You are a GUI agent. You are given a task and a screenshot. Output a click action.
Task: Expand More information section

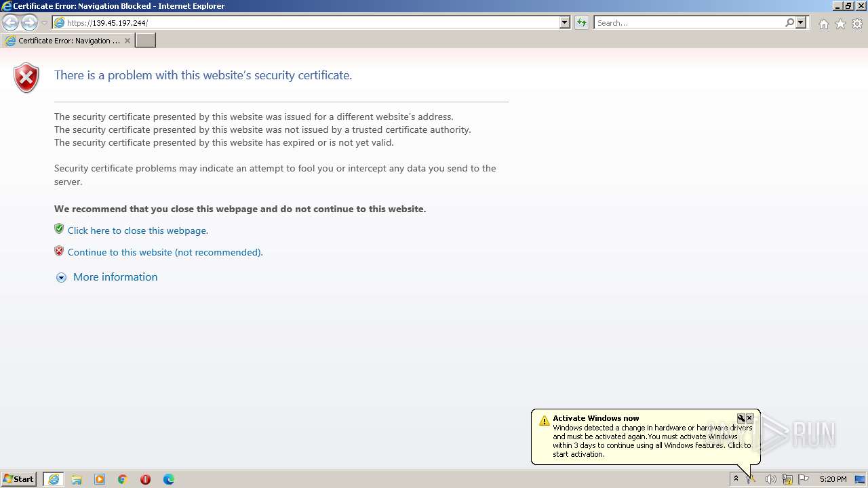click(x=115, y=277)
